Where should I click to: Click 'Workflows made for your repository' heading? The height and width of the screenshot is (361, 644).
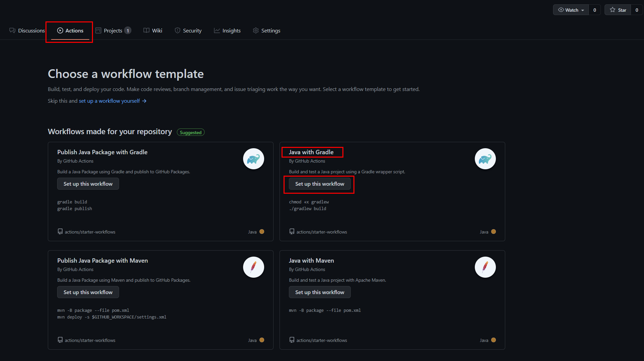110,131
